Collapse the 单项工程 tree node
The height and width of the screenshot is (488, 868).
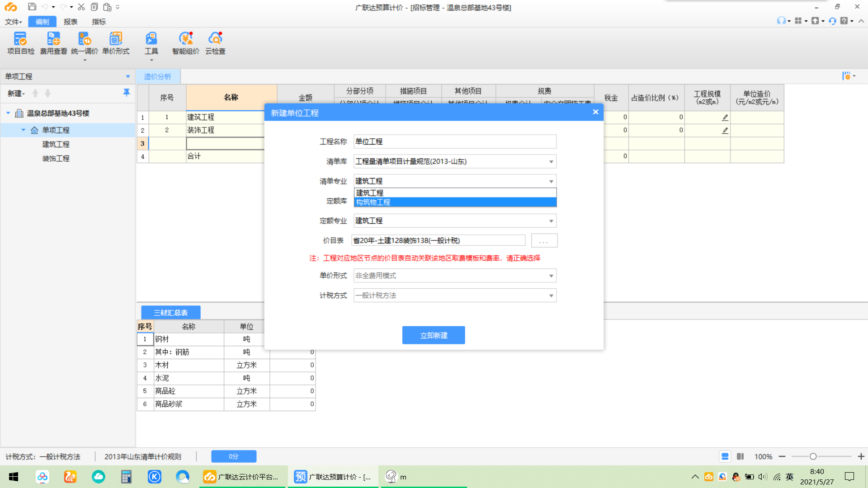24,130
